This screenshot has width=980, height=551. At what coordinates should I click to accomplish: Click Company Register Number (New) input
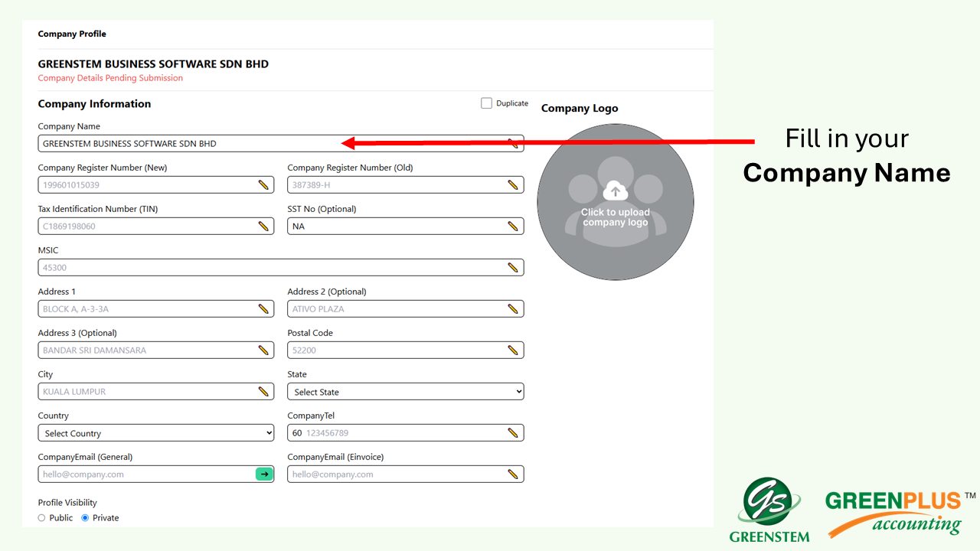tap(156, 184)
